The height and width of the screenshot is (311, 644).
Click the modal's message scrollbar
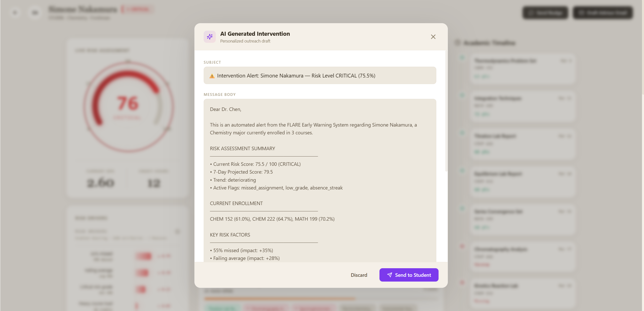[x=446, y=111]
